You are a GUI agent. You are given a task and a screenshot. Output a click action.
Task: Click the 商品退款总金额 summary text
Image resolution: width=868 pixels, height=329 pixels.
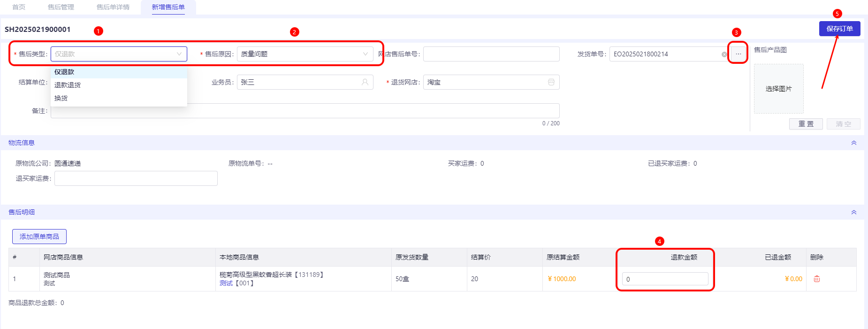click(x=36, y=303)
